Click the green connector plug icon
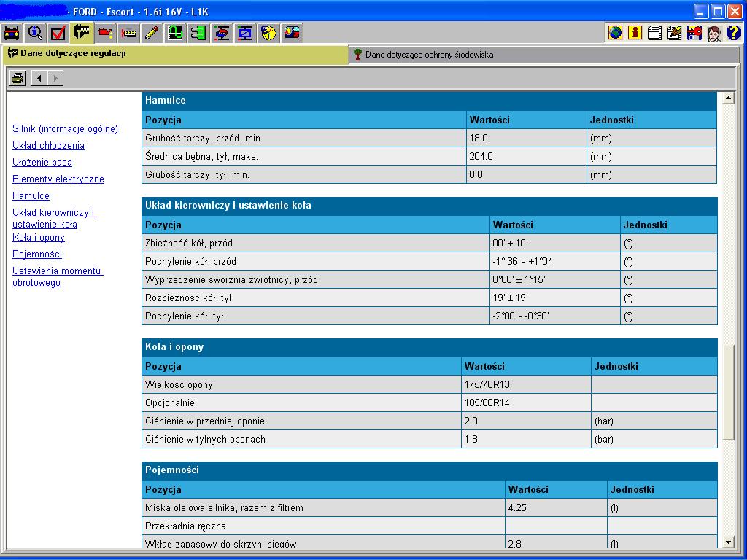Viewport: 747px width, 560px height. (x=198, y=33)
